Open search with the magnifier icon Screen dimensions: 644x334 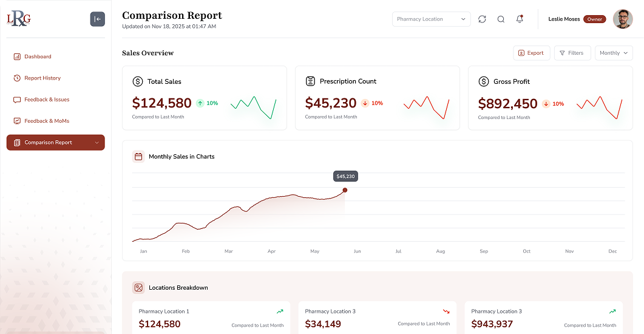(501, 19)
